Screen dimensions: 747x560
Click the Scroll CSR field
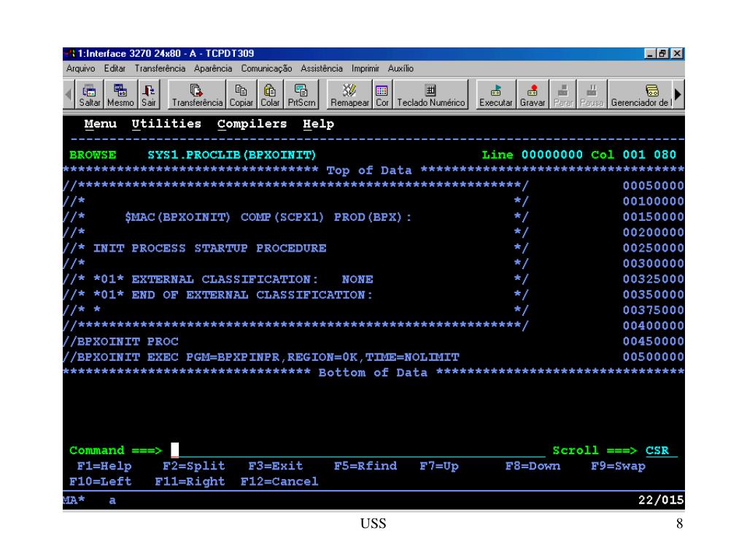[x=661, y=450]
